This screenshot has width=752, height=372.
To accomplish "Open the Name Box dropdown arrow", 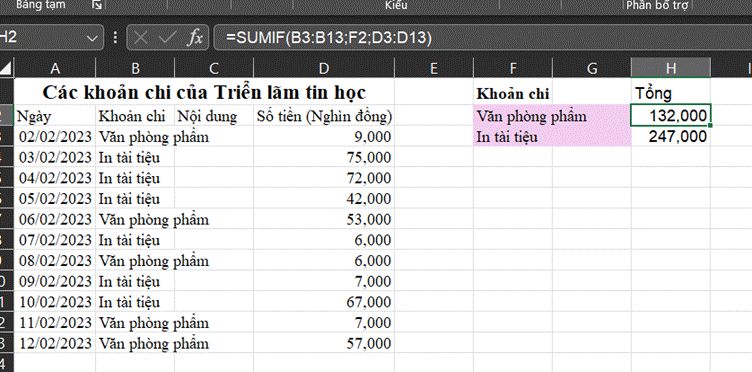I will tap(92, 38).
